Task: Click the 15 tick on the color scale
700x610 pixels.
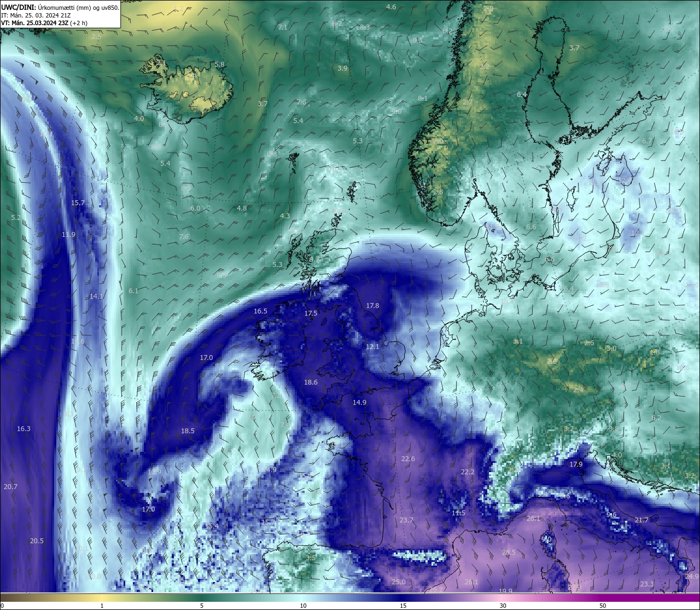Action: 403,606
